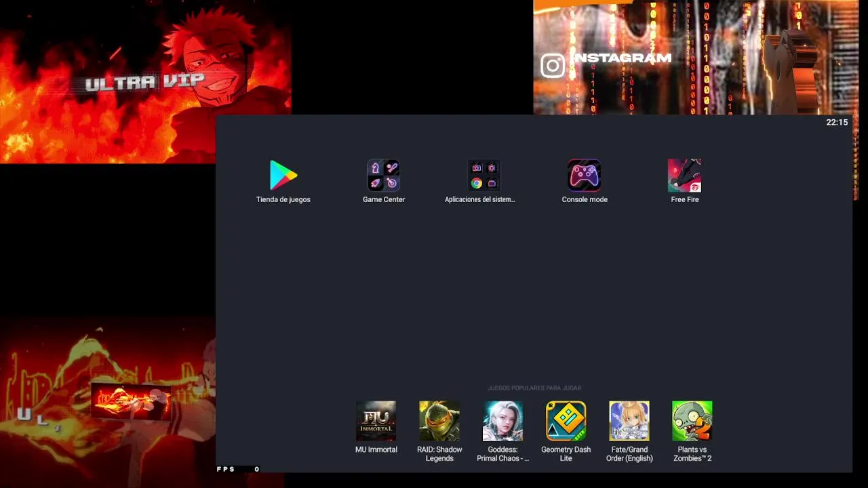Launch the Plants vs Zombies 2 icon
Screen dimensions: 868x488
tap(692, 421)
